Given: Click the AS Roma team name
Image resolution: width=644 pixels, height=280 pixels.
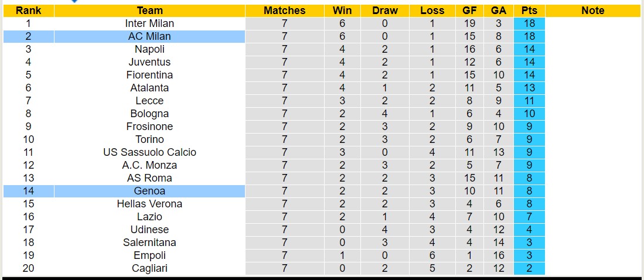Looking at the screenshot, I should pyautogui.click(x=149, y=178).
